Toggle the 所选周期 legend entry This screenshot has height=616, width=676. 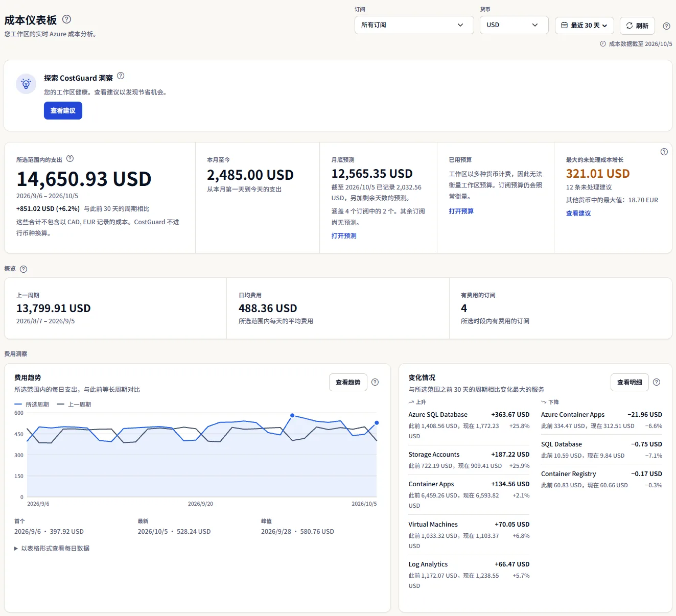click(x=32, y=405)
